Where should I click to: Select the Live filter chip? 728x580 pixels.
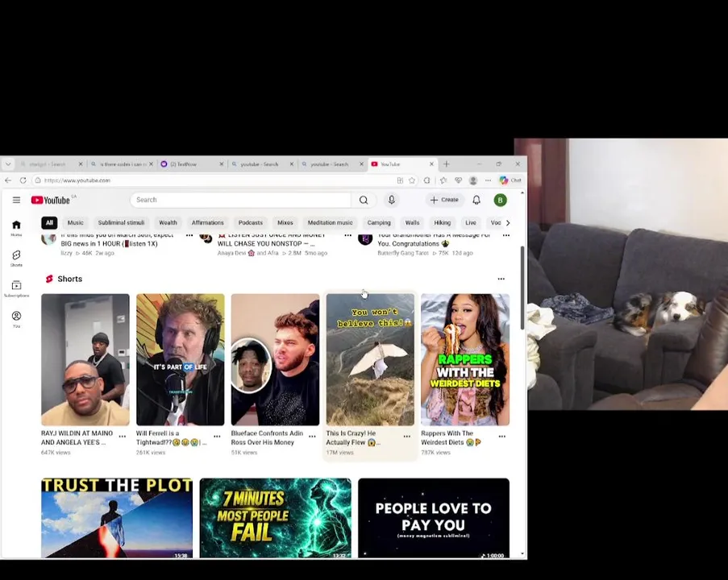[471, 222]
